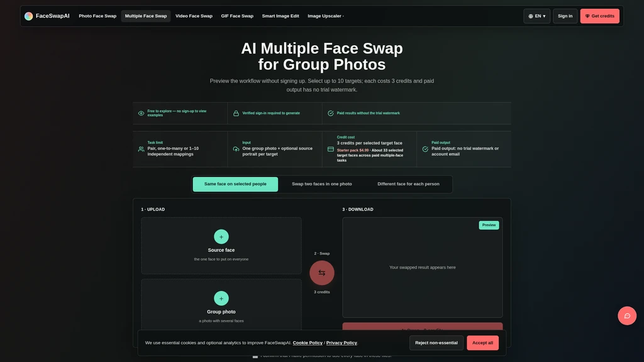The width and height of the screenshot is (644, 362).
Task: Expand the Image Upscaler menu
Action: [x=326, y=16]
